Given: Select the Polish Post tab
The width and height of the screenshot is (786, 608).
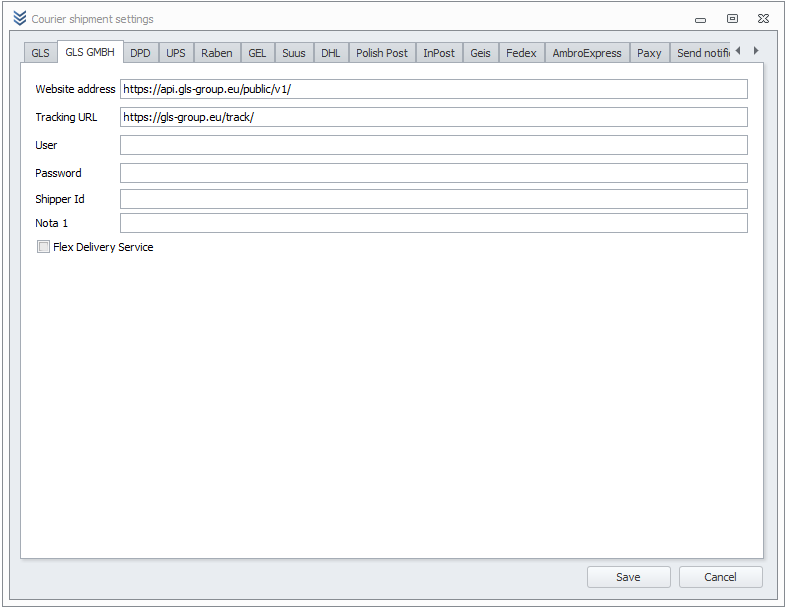Looking at the screenshot, I should 382,53.
